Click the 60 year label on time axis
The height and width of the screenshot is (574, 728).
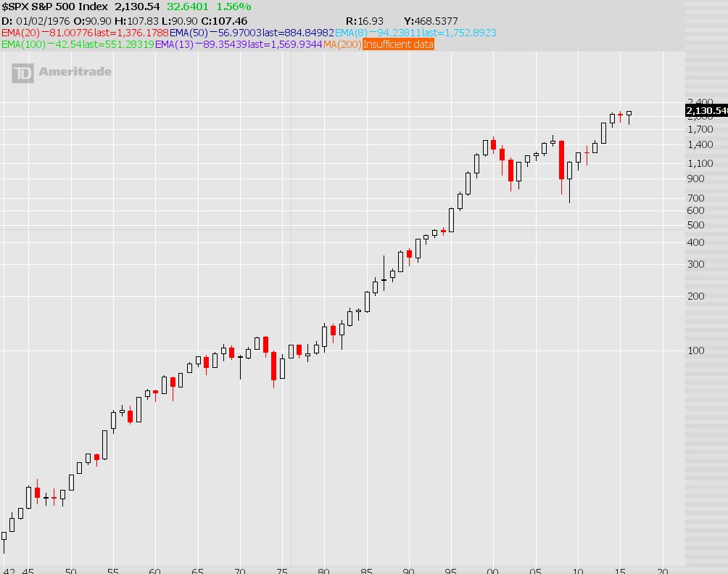pos(154,571)
